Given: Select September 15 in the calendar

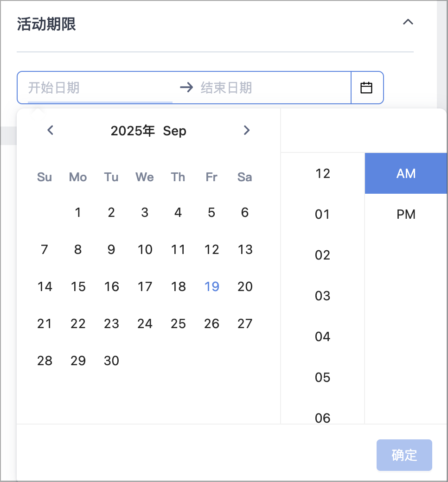Looking at the screenshot, I should pyautogui.click(x=78, y=286).
